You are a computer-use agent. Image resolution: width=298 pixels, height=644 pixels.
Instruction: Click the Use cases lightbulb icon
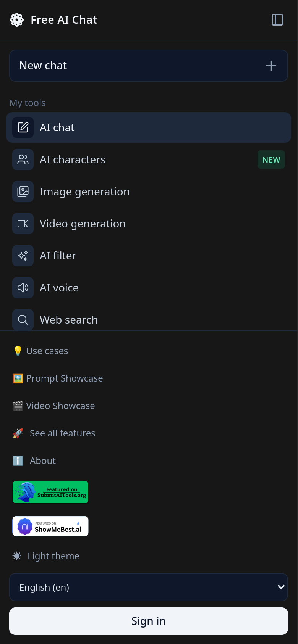pos(18,351)
